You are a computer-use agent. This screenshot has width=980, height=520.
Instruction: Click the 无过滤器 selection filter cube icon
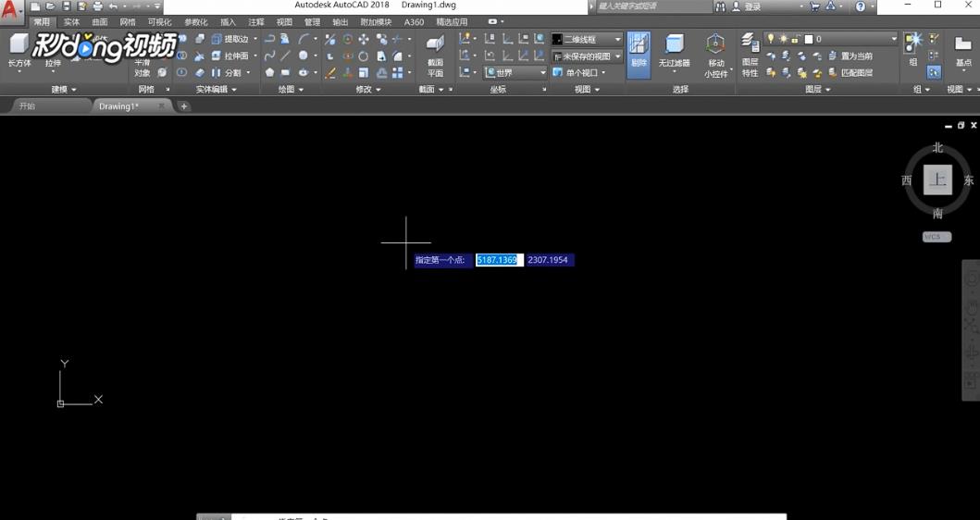(x=675, y=43)
